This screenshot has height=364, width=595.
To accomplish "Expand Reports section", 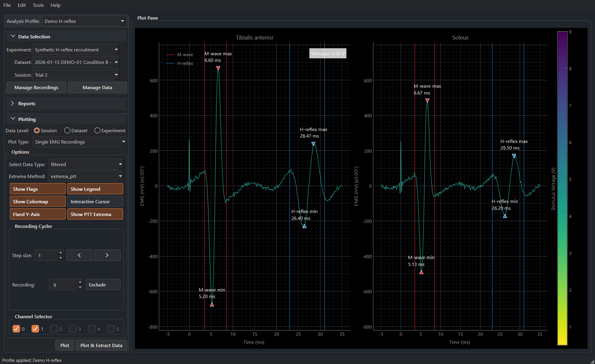I will pos(66,103).
